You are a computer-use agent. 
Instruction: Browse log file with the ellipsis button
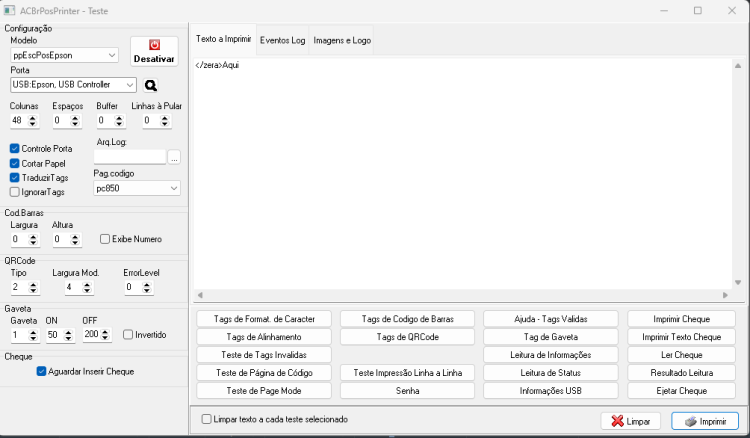pos(174,157)
